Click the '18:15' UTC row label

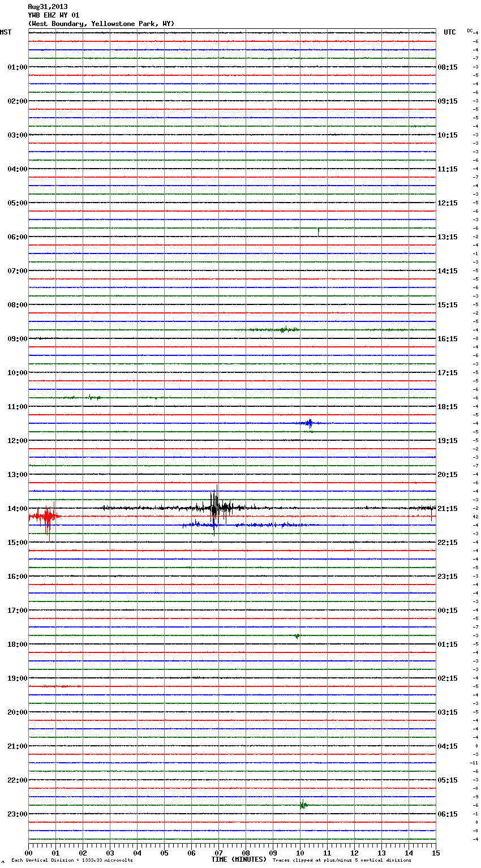point(448,407)
